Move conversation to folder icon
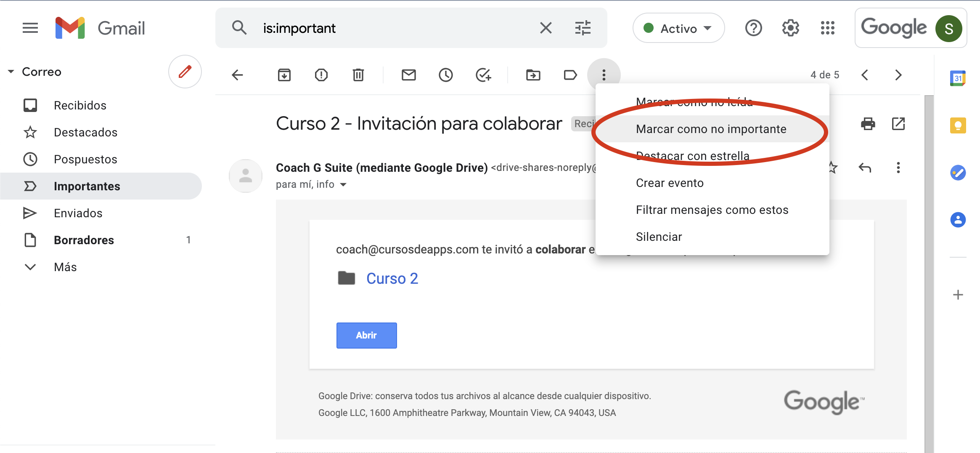980x453 pixels. tap(533, 75)
